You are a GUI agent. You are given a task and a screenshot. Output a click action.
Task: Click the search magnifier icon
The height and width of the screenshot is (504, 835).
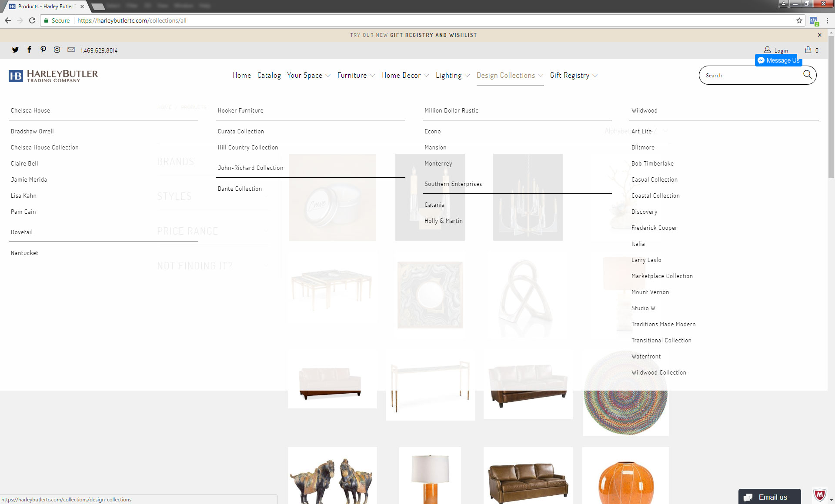click(807, 75)
